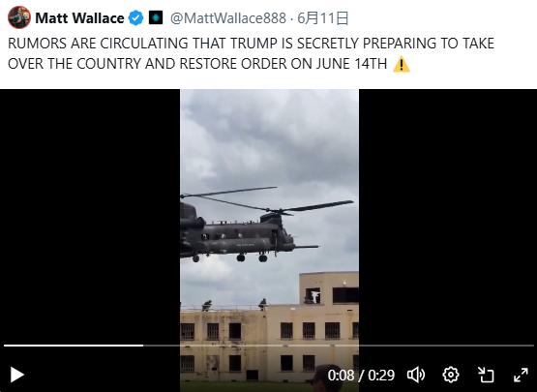
Task: Play the video
Action: pos(16,375)
